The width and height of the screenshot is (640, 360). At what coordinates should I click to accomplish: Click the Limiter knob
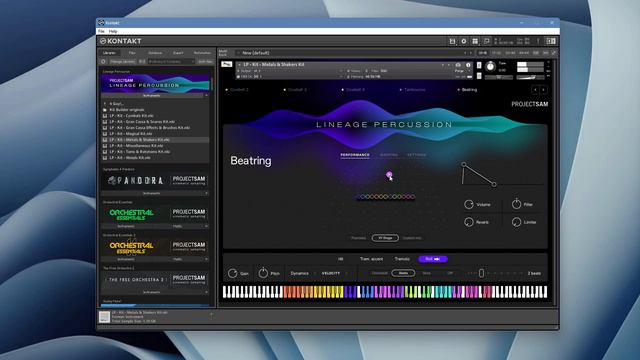click(x=516, y=222)
